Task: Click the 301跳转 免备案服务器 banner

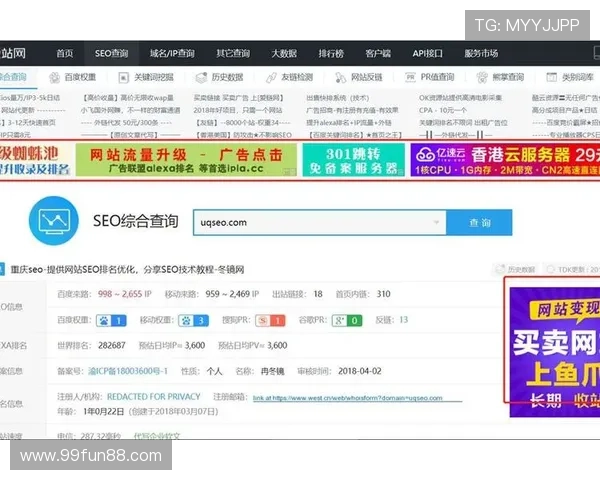Action: 354,160
